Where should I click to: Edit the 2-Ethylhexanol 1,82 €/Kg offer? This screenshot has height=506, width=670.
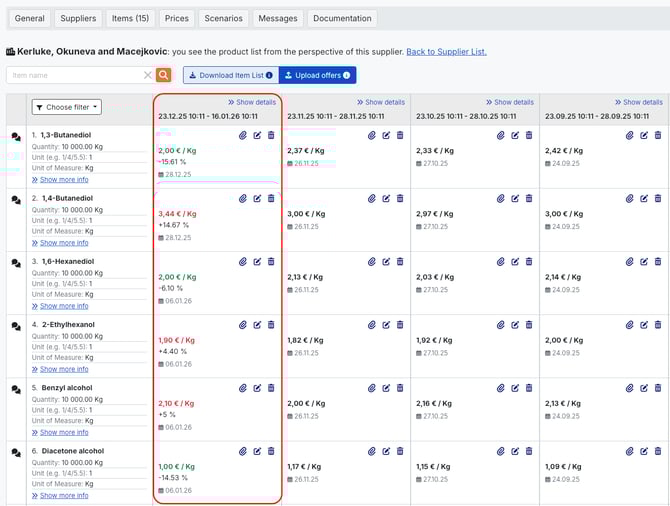tap(386, 325)
